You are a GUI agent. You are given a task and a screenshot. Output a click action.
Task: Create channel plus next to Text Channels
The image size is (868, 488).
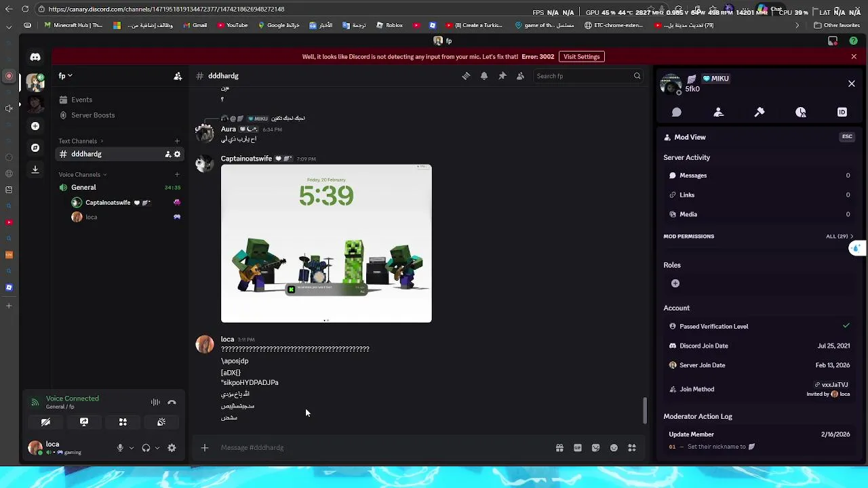click(177, 141)
